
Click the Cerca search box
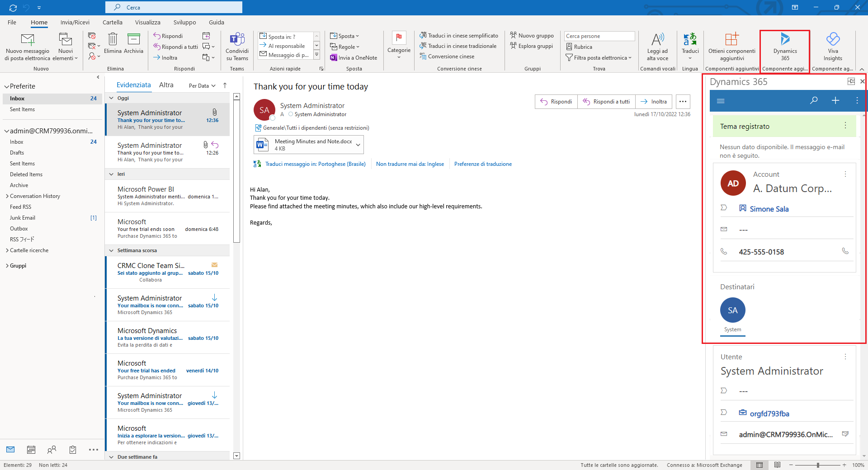click(174, 7)
